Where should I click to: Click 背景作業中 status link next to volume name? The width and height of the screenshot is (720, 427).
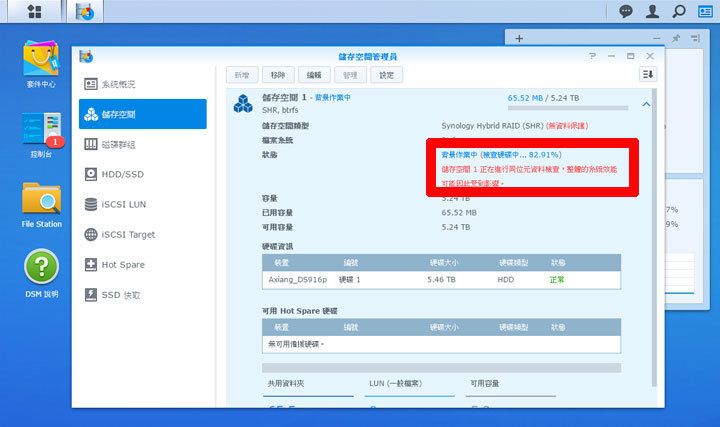(x=332, y=97)
